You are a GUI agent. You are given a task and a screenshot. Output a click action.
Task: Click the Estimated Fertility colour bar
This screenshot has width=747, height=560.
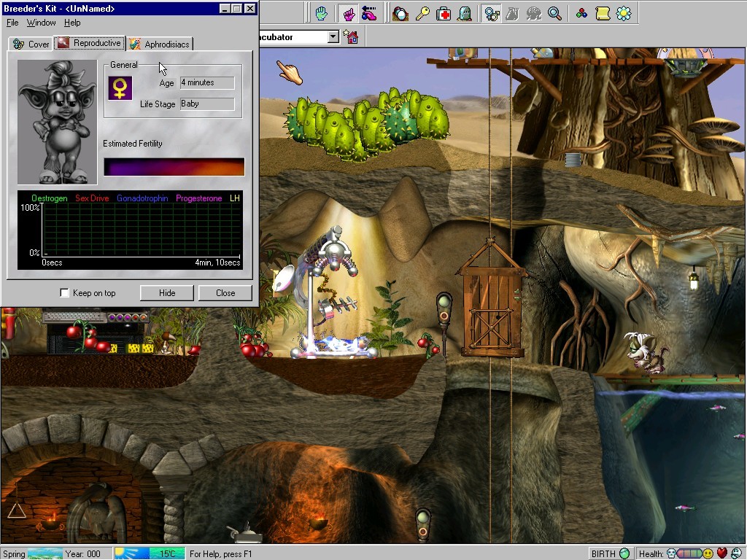pyautogui.click(x=174, y=167)
